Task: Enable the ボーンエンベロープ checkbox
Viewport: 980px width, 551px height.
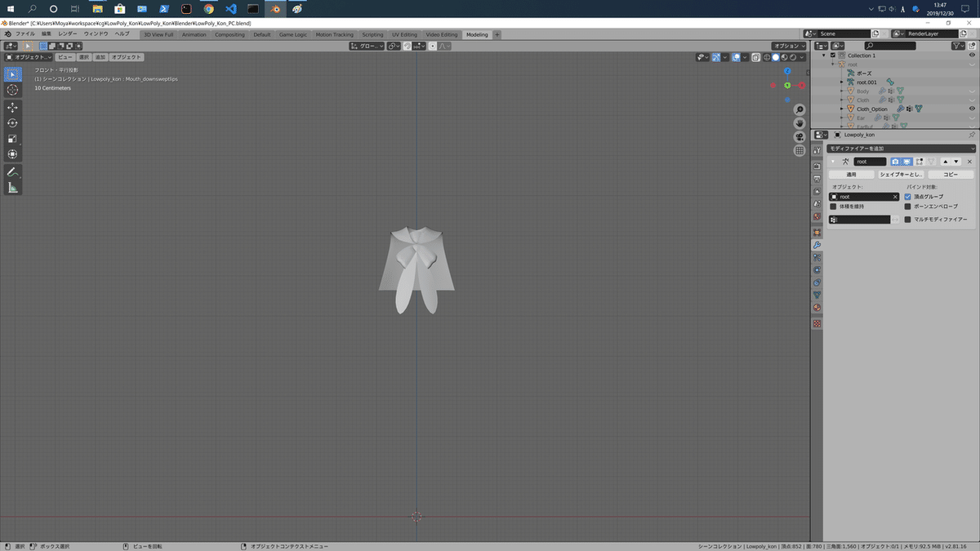Action: point(908,207)
